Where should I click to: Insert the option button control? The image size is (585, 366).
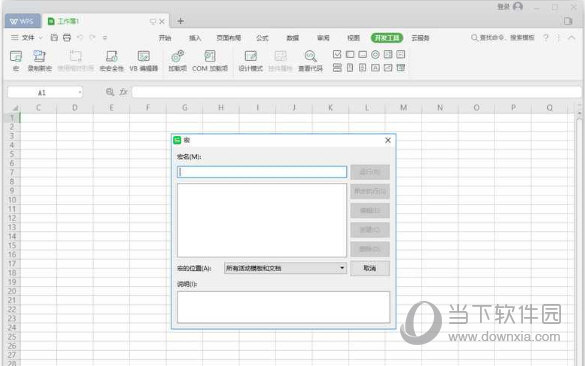point(375,54)
